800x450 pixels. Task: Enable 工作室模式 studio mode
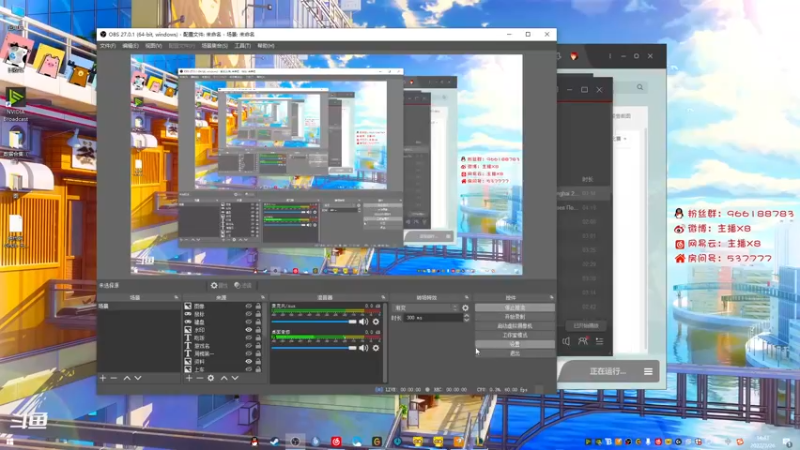pyautogui.click(x=515, y=335)
